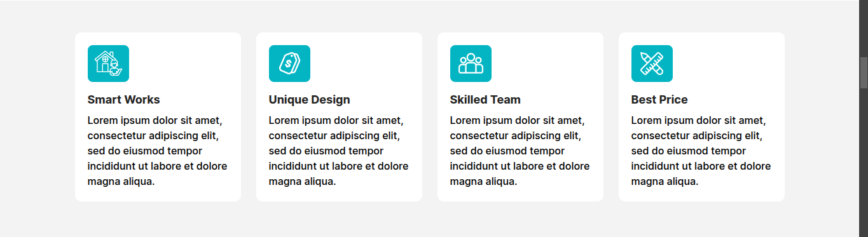The image size is (868, 237).
Task: Click the team people icon
Action: 471,64
